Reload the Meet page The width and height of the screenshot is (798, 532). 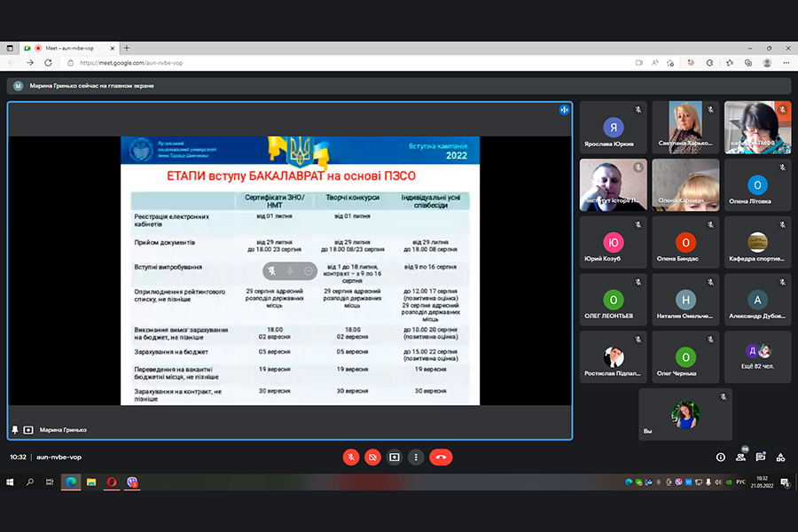pyautogui.click(x=49, y=63)
